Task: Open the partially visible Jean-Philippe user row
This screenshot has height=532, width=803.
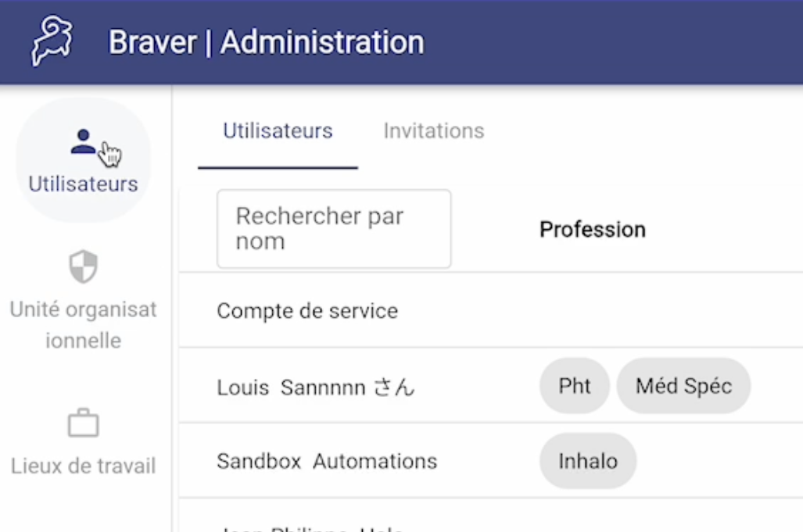Action: coord(490,516)
